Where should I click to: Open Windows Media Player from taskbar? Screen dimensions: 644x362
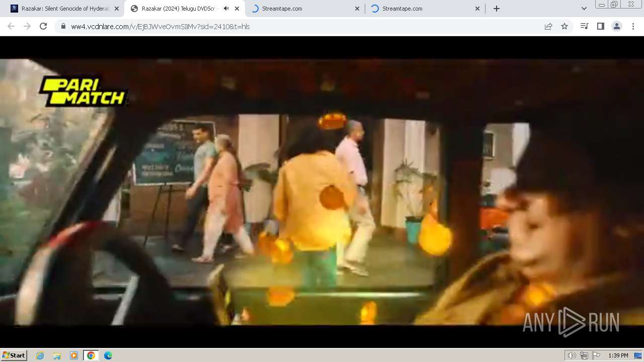[x=74, y=355]
